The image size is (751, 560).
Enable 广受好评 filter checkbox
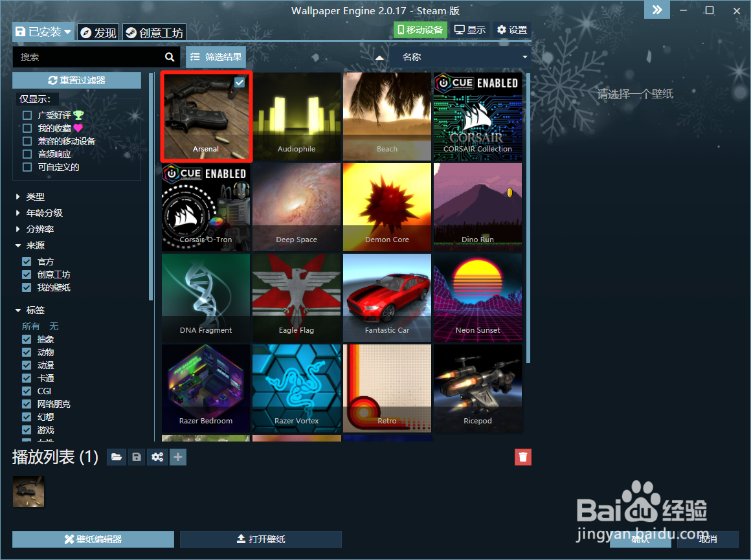(x=27, y=115)
